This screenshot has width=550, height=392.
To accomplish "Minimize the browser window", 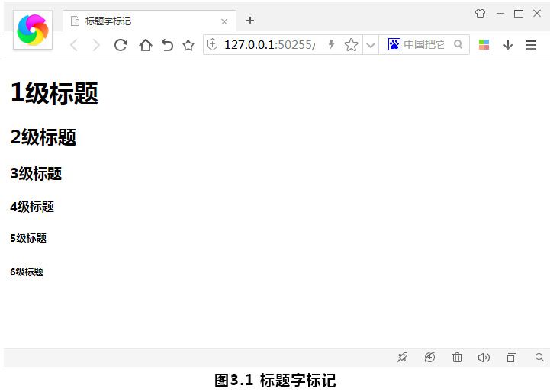I will coord(500,14).
